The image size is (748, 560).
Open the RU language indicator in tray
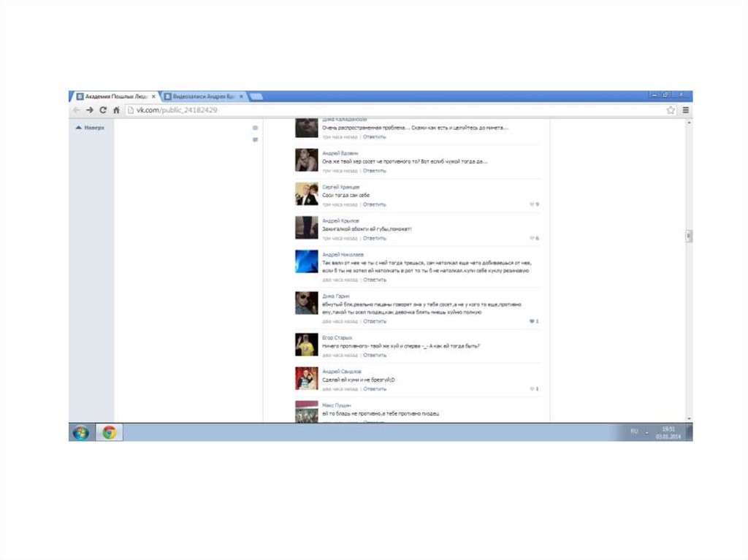coord(634,431)
